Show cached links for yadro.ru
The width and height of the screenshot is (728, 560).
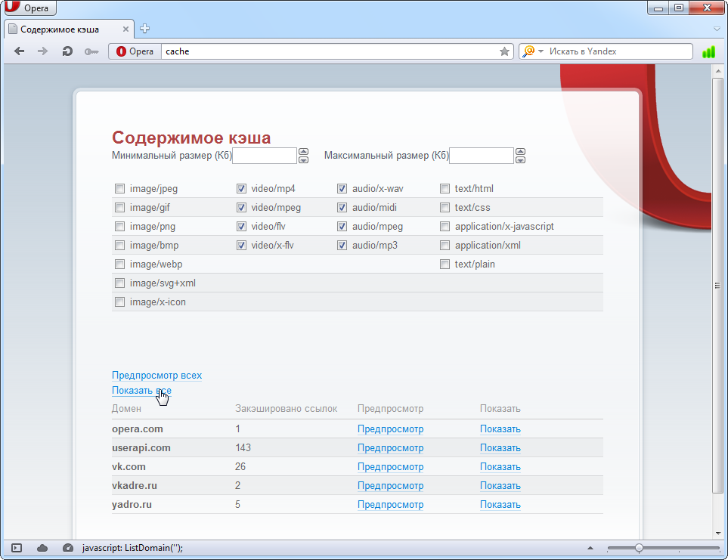(x=500, y=505)
